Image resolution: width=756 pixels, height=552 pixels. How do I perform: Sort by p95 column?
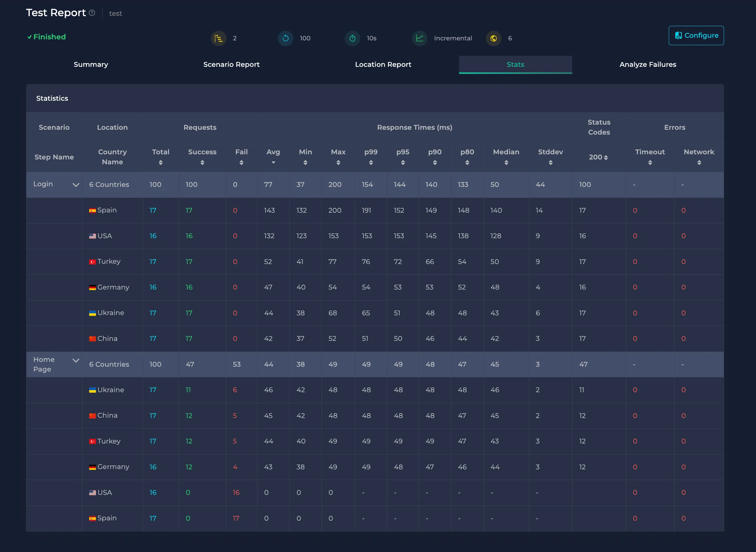pos(403,163)
